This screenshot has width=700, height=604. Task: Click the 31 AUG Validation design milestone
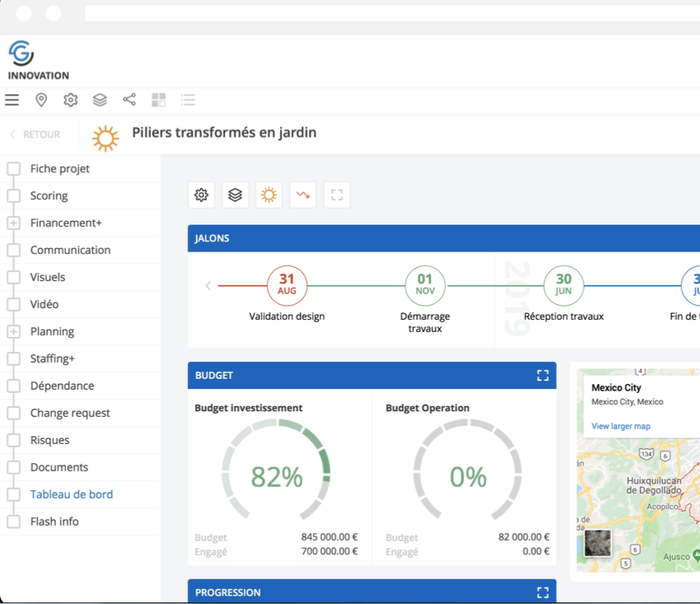coord(287,286)
